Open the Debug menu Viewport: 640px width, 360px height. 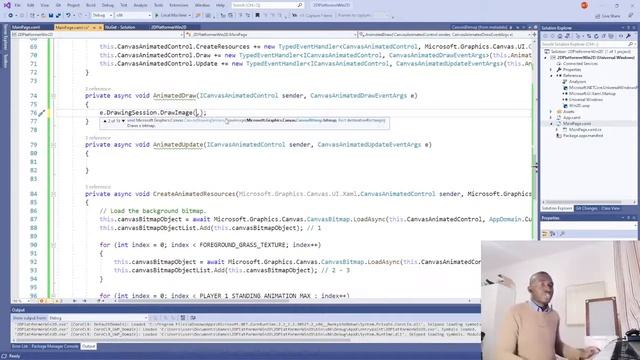[x=108, y=5]
